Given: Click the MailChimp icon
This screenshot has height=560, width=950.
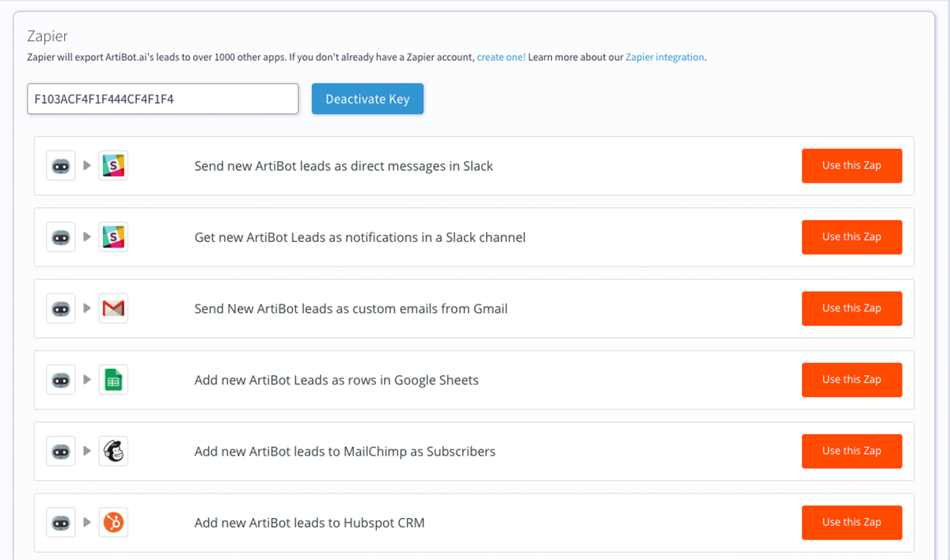Looking at the screenshot, I should (x=113, y=452).
